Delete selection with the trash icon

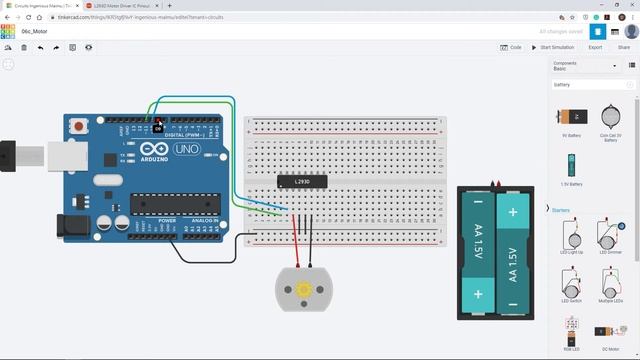tap(24, 48)
